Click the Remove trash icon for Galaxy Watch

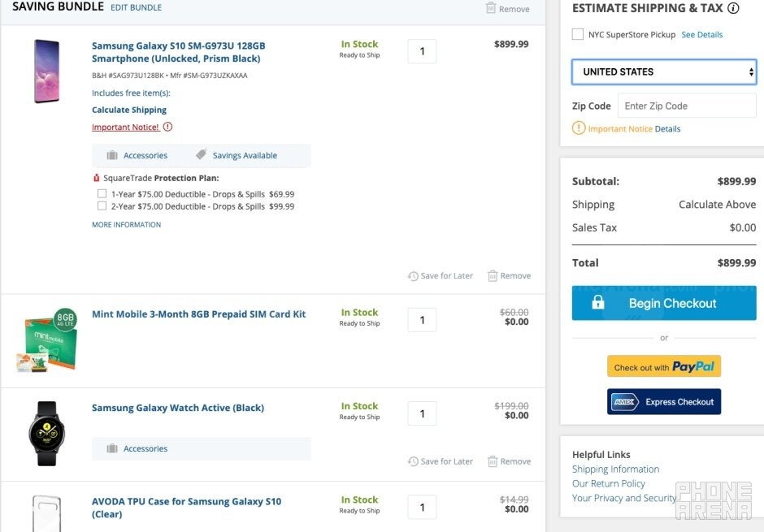coord(493,461)
